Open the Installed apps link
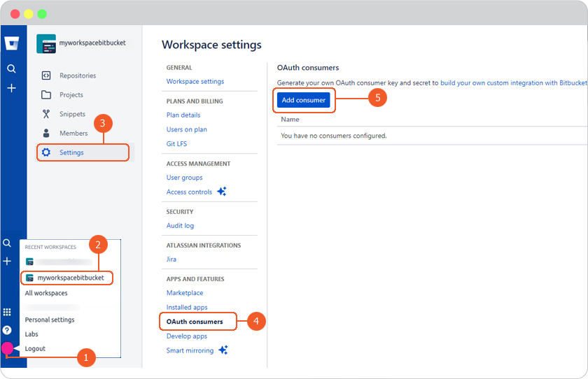Viewport: 588px width, 379px height. [187, 307]
